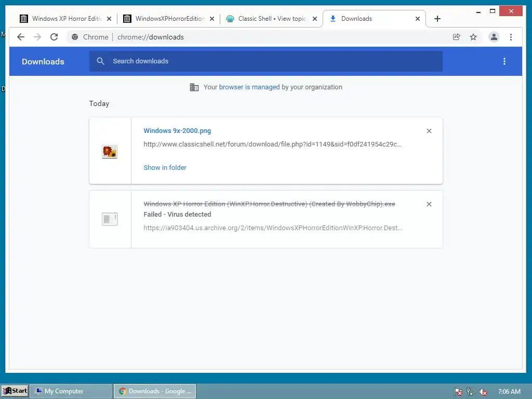The height and width of the screenshot is (399, 532).
Task: Open the Downloads page more actions menu
Action: [504, 61]
